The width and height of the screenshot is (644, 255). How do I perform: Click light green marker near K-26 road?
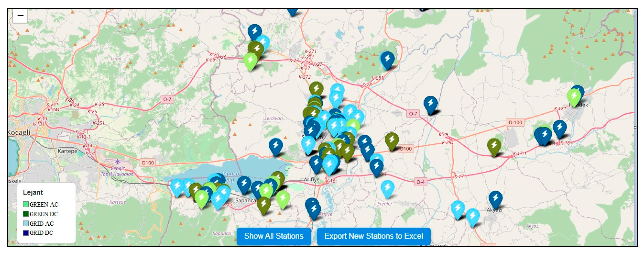250,60
